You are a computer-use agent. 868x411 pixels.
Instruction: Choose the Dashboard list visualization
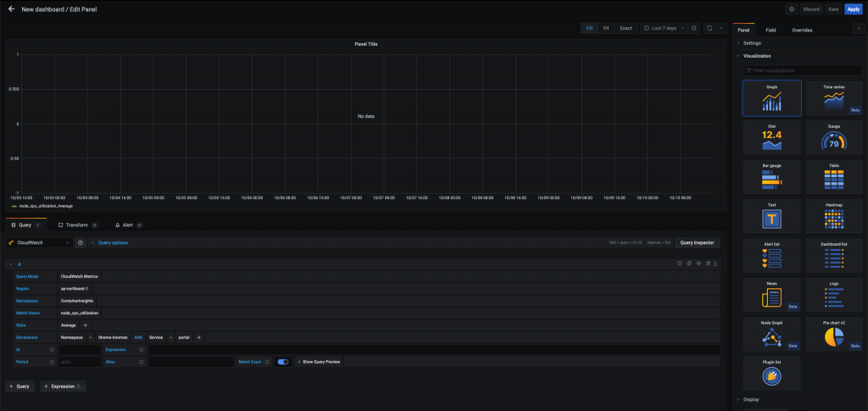834,256
